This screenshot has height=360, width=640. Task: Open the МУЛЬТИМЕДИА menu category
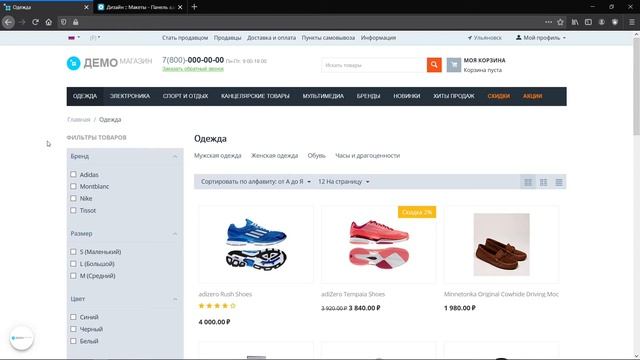(x=323, y=96)
